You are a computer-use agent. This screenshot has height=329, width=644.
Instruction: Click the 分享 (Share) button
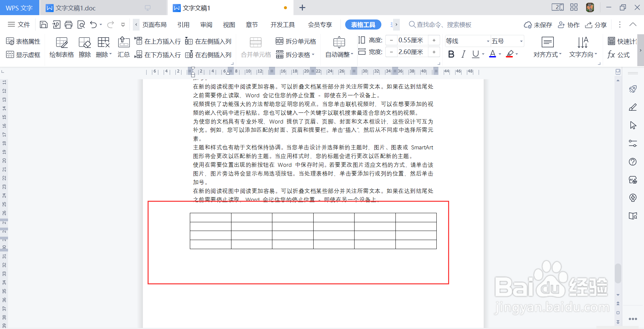tap(596, 25)
